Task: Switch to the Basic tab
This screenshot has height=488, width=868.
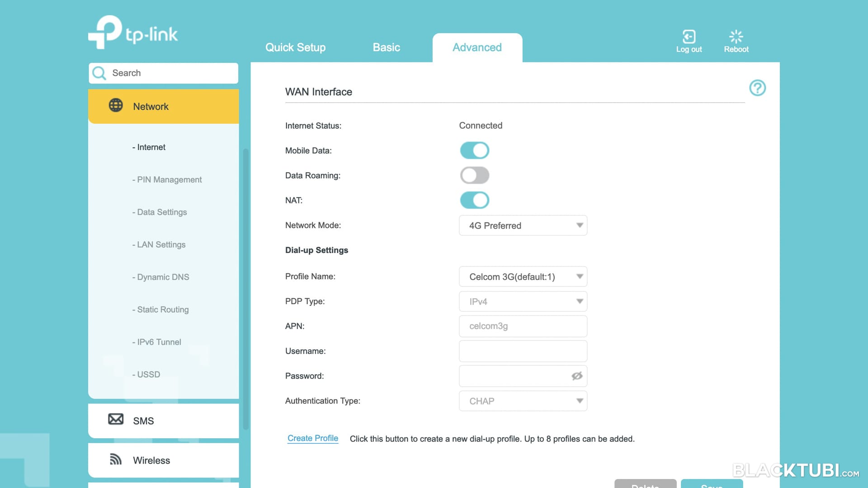Action: [386, 47]
